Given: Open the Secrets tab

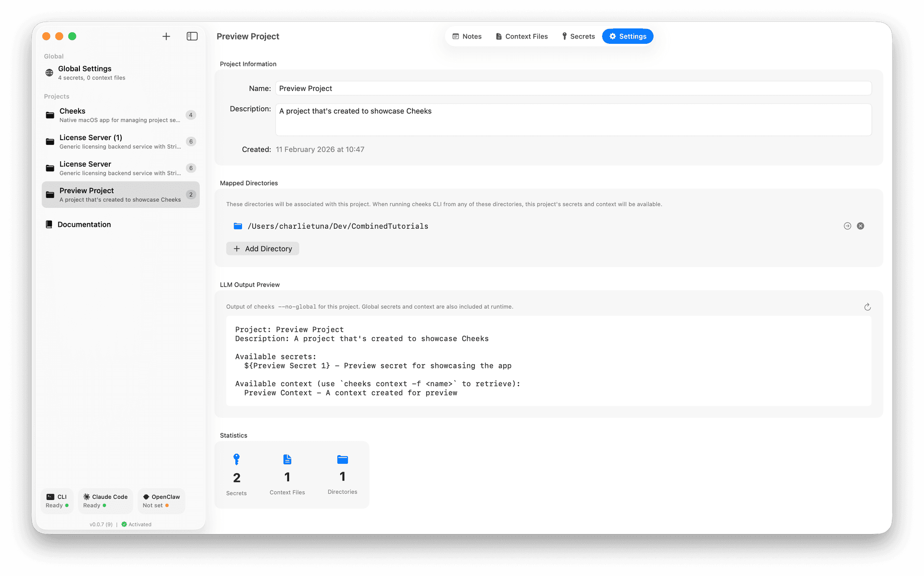Looking at the screenshot, I should pyautogui.click(x=578, y=37).
